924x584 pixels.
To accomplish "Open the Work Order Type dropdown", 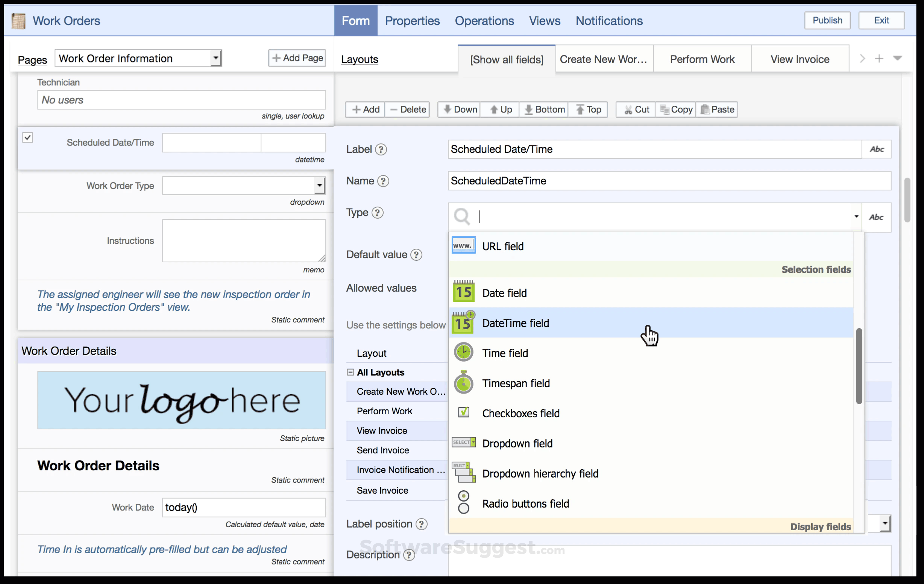I will coord(319,186).
